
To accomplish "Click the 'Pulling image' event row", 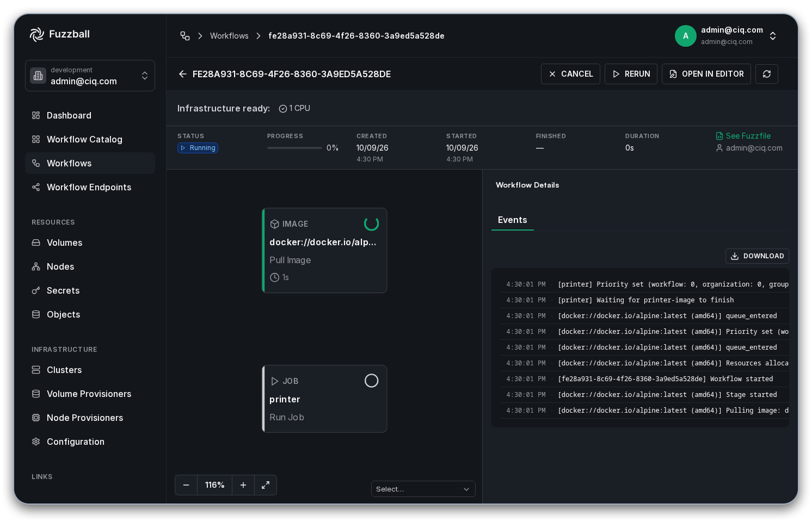I will tap(644, 411).
